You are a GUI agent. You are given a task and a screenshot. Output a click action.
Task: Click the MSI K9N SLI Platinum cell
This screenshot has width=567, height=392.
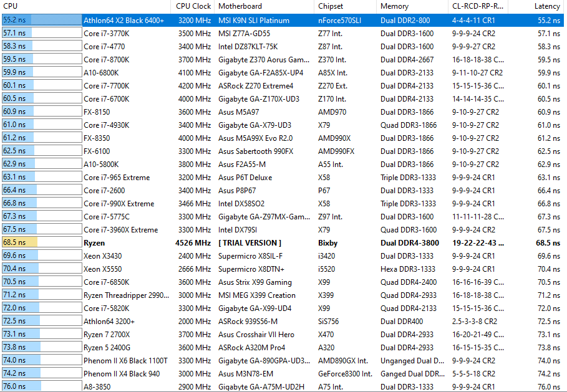(x=253, y=21)
